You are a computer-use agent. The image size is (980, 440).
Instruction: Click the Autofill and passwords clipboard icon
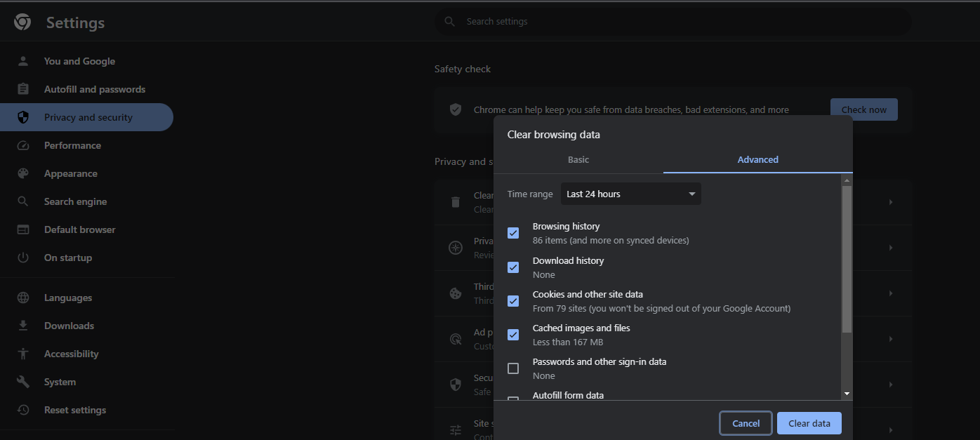click(23, 89)
